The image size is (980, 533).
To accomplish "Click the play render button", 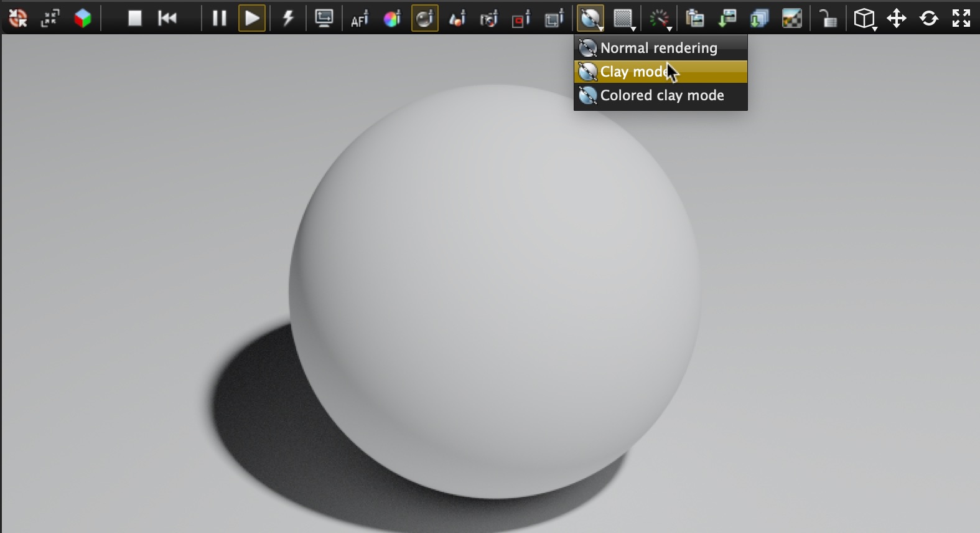I will [252, 18].
